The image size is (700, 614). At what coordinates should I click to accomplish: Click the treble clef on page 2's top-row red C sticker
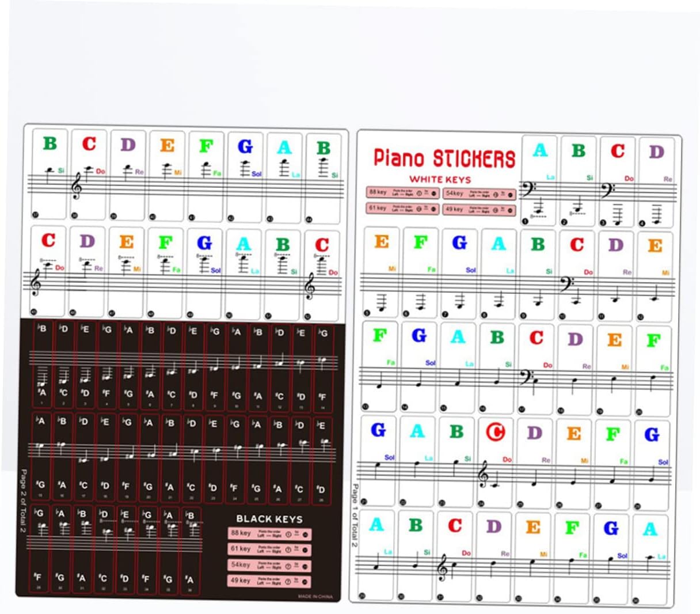click(x=76, y=187)
